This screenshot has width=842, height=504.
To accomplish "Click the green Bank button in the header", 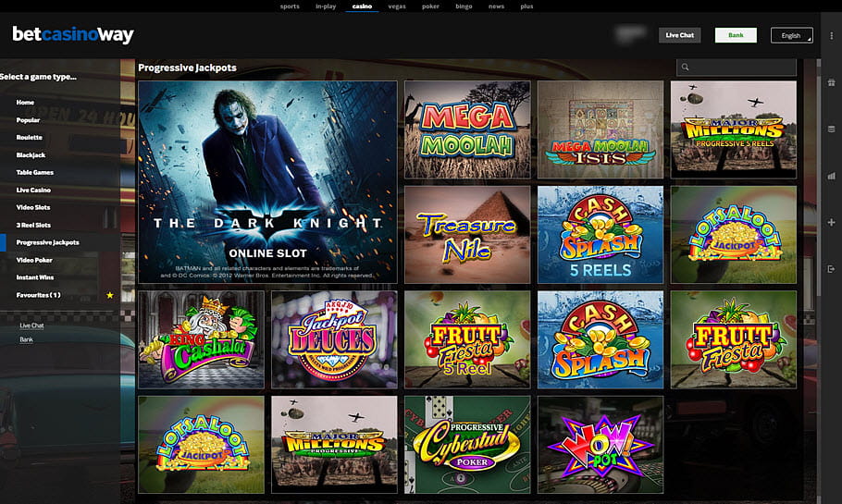I will [x=736, y=35].
